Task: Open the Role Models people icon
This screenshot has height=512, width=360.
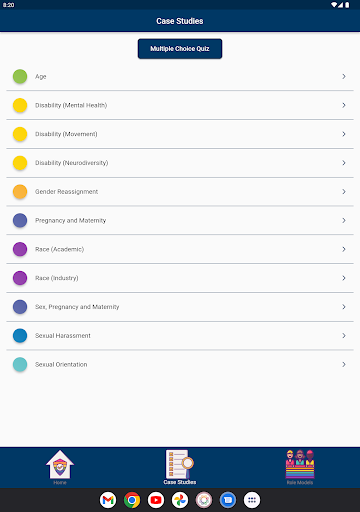Action: [300, 464]
